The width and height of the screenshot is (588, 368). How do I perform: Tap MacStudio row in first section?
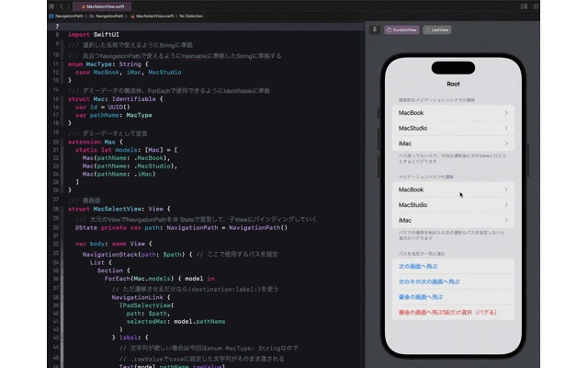tap(453, 128)
